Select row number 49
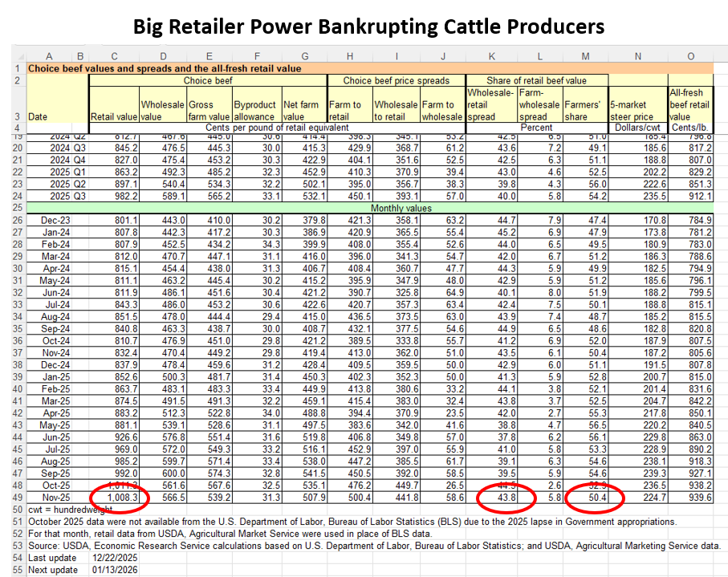 click(14, 498)
